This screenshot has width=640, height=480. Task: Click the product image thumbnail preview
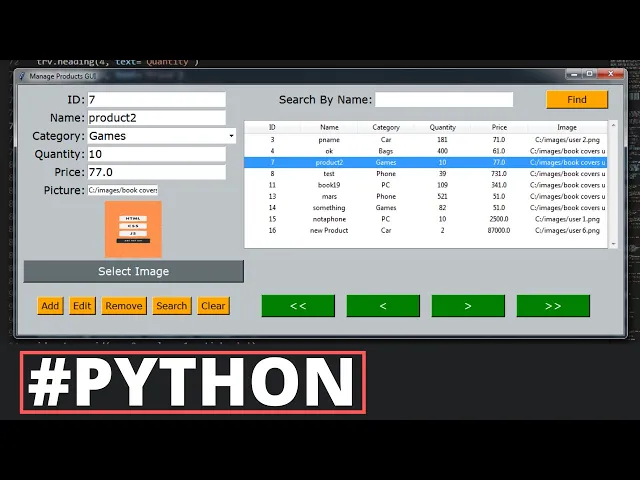click(133, 229)
